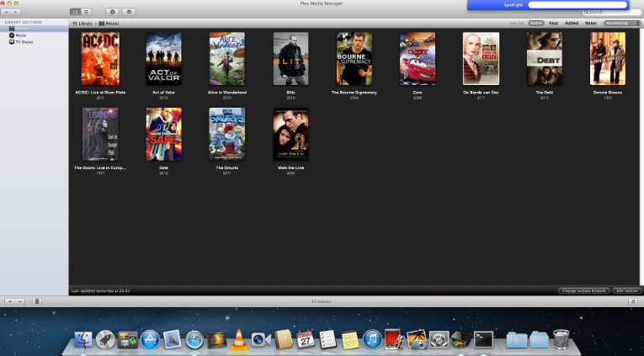Open iTunes music note icon in Dock
The image size is (644, 356).
pyautogui.click(x=373, y=340)
